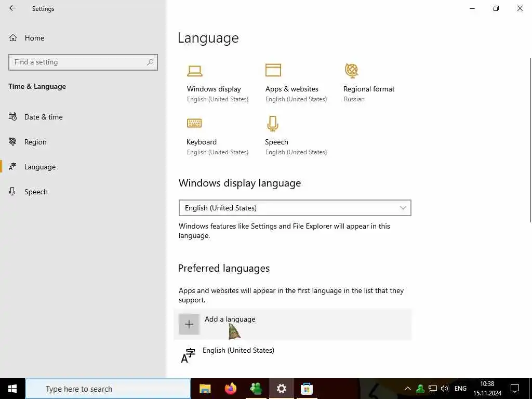Viewport: 532px width, 399px height.
Task: Click the Apps & websites window icon
Action: tap(273, 70)
